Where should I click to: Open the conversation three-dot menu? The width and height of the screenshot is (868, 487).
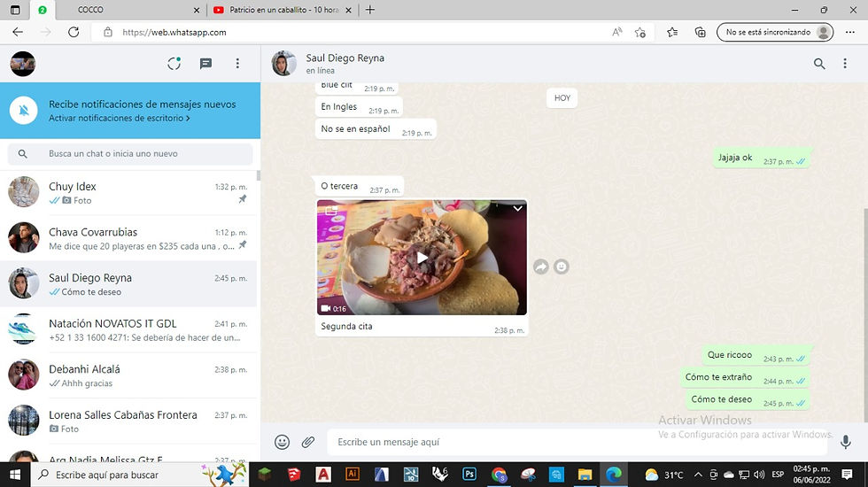(845, 64)
